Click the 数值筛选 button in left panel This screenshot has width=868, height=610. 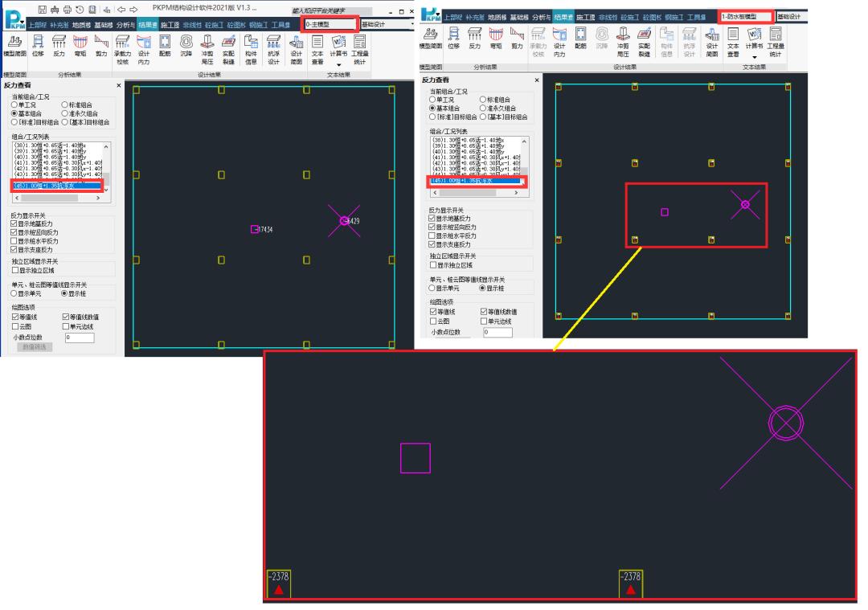point(35,347)
